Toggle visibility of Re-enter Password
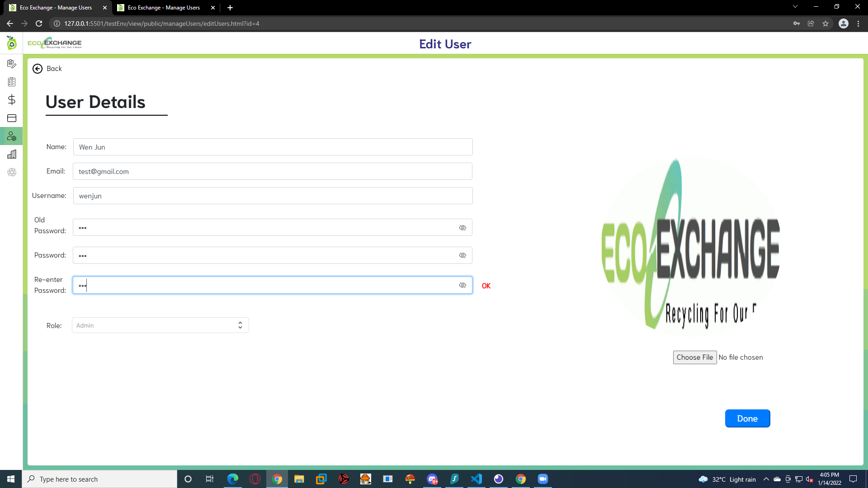868x488 pixels. (x=462, y=285)
